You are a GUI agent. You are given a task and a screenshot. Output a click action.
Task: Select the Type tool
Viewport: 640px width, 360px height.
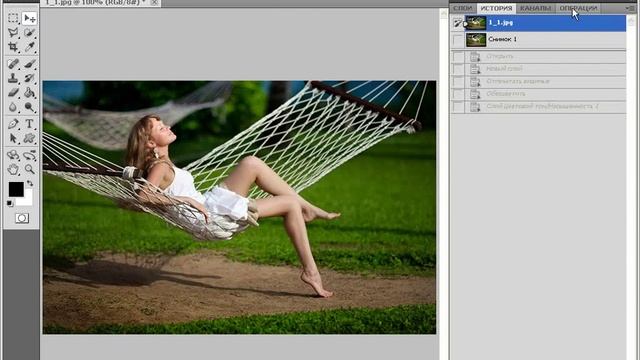click(29, 124)
